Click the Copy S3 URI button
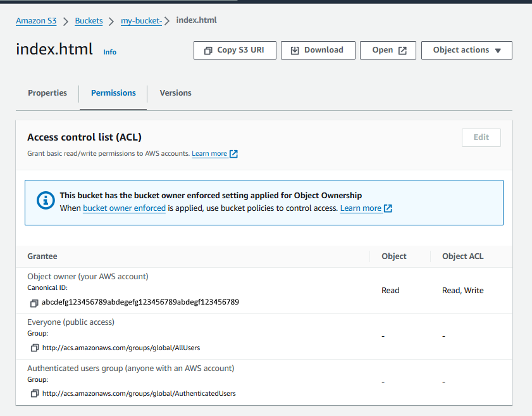This screenshot has width=532, height=416. pos(235,50)
